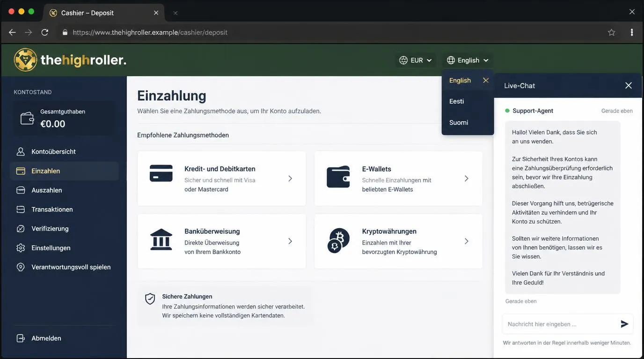Click the Bitcoin icon for Kryptowährungen

point(338,240)
